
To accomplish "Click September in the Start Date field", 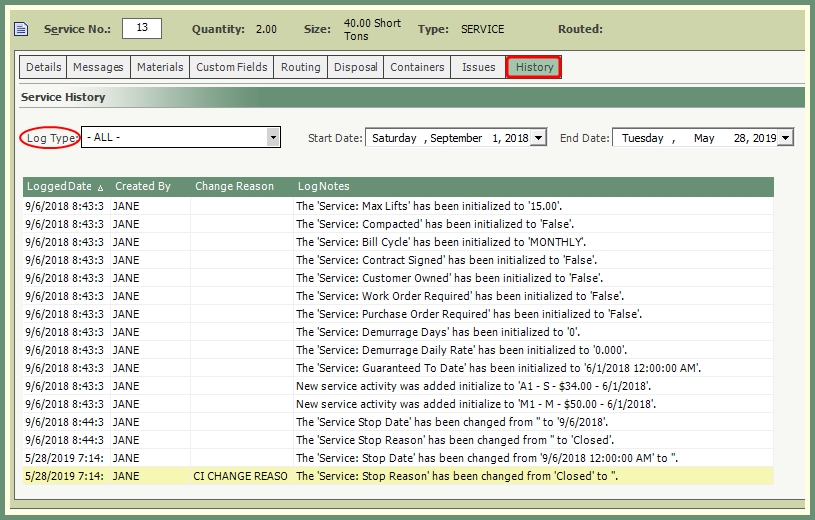I will (456, 138).
